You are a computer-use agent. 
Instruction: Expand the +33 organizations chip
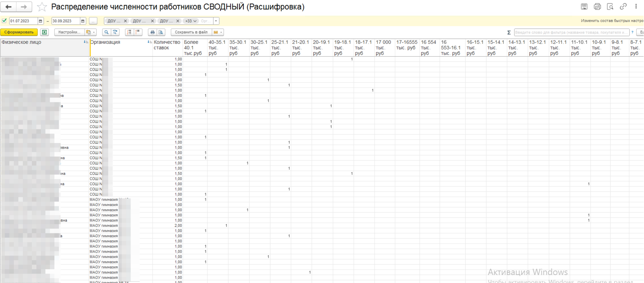(191, 21)
